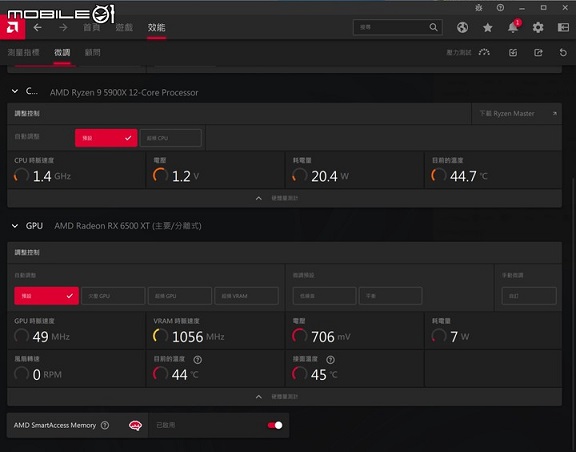Click the CPU power 20.4 W reading
576x452 pixels.
click(x=330, y=176)
